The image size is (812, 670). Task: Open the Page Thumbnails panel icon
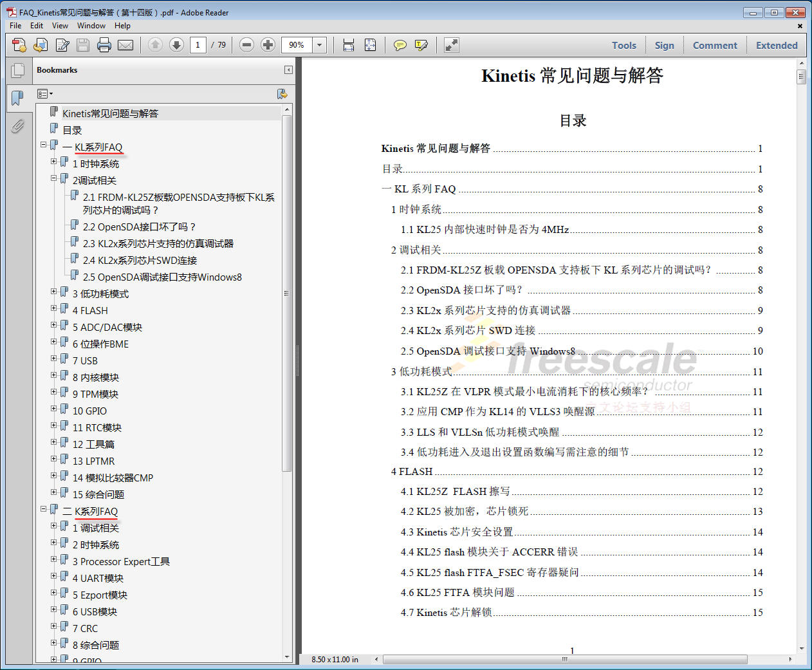[x=18, y=71]
